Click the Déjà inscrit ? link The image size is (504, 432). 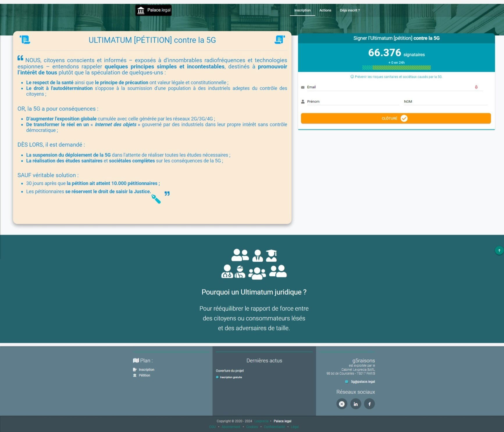tap(350, 10)
